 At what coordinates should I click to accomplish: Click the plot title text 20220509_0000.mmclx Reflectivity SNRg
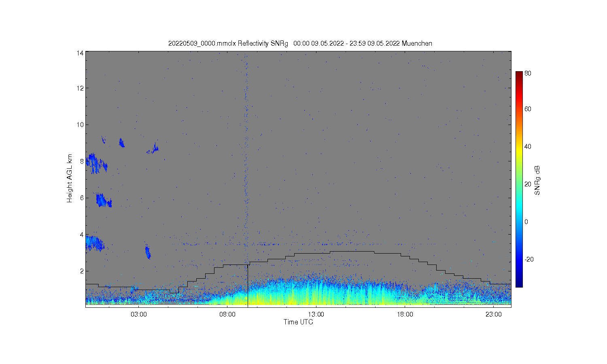click(x=228, y=44)
